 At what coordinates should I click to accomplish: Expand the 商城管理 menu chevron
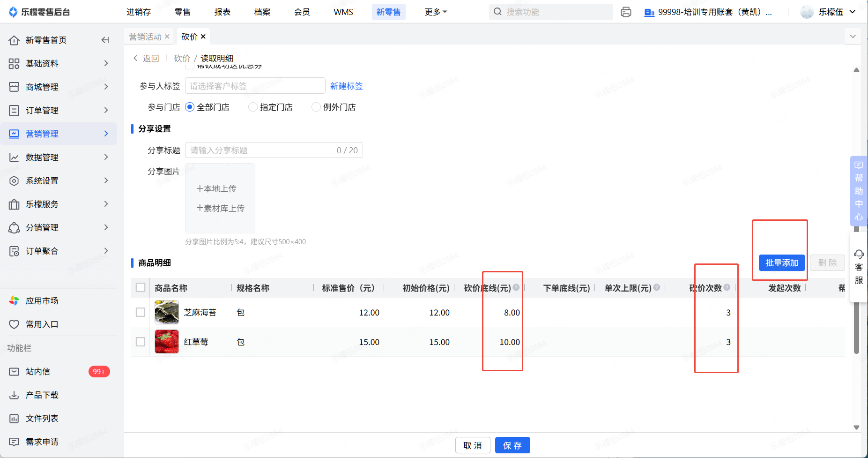(106, 87)
